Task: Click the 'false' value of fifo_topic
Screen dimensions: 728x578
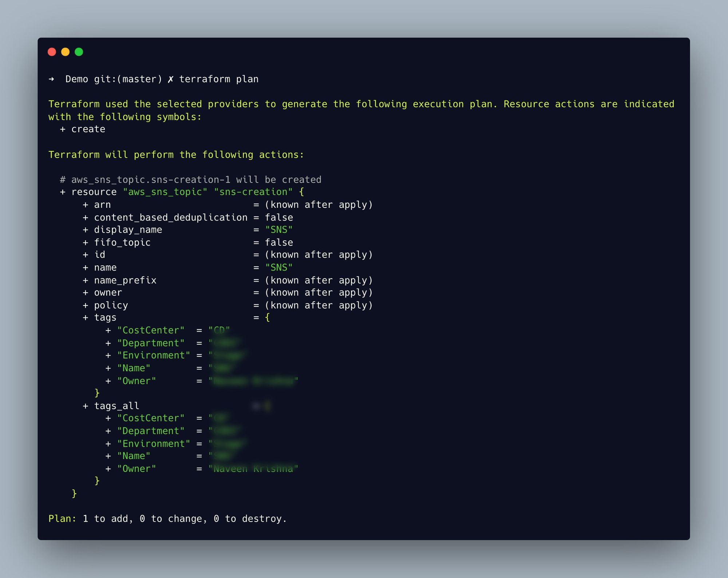Action: 279,242
